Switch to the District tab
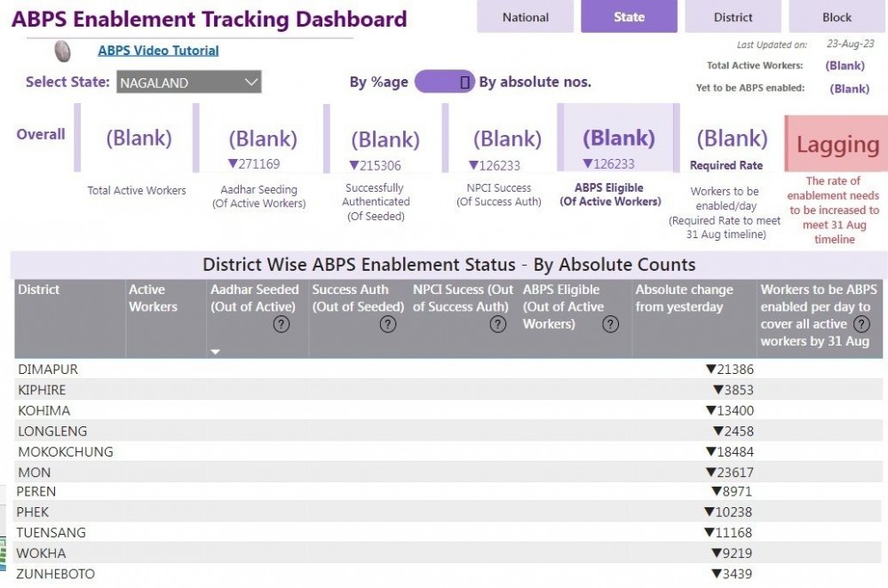 [x=733, y=16]
